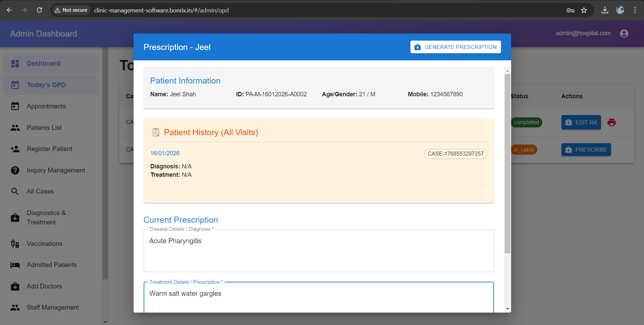
Task: Click the Register Patient person-add icon
Action: [15, 149]
